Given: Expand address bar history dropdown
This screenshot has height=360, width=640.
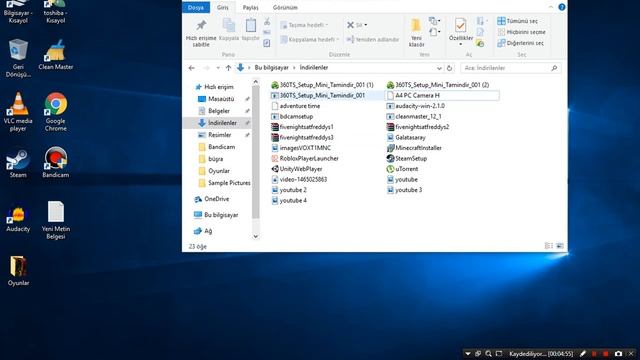Looking at the screenshot, I should [x=439, y=68].
